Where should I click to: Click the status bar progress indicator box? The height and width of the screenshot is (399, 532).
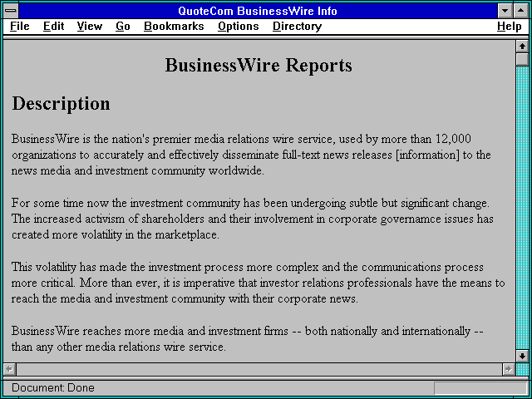[x=480, y=388]
